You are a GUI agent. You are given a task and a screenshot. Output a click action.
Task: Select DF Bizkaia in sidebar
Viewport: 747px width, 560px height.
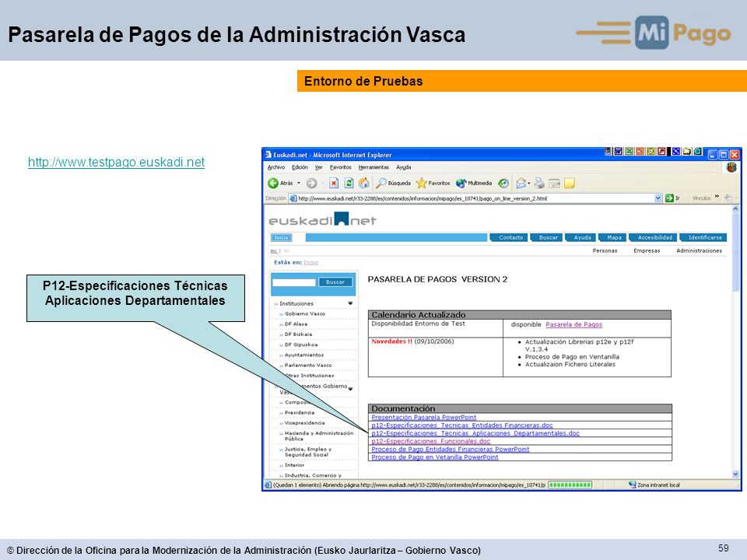point(298,334)
